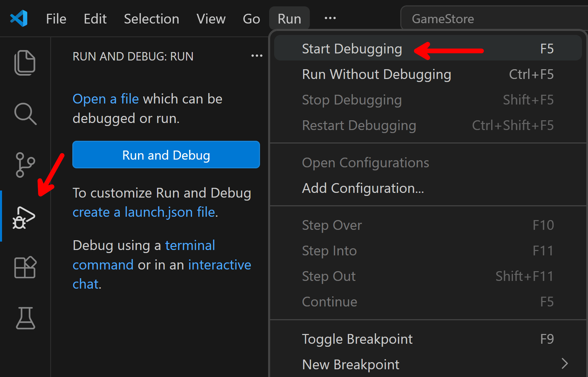Open the Go menu
This screenshot has height=377, width=588.
point(251,19)
